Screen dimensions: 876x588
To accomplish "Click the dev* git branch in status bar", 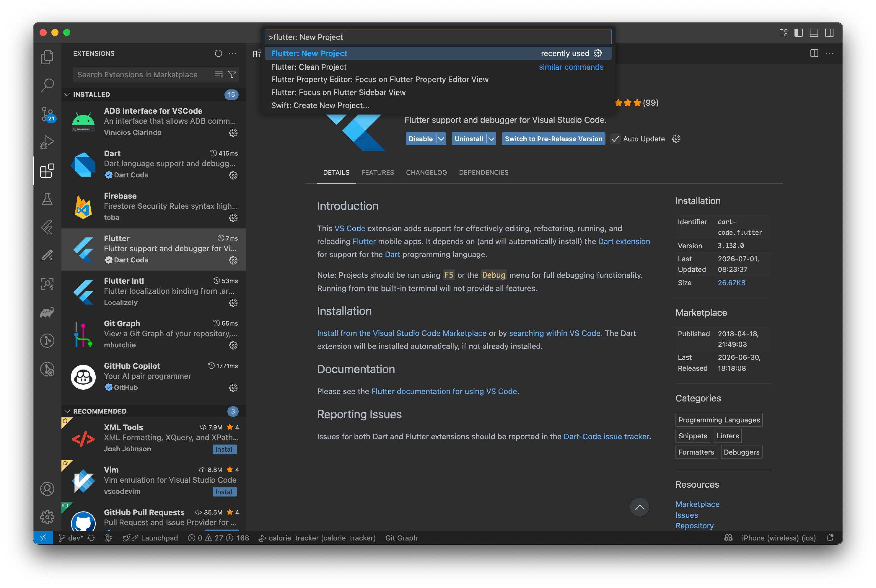I will point(71,538).
